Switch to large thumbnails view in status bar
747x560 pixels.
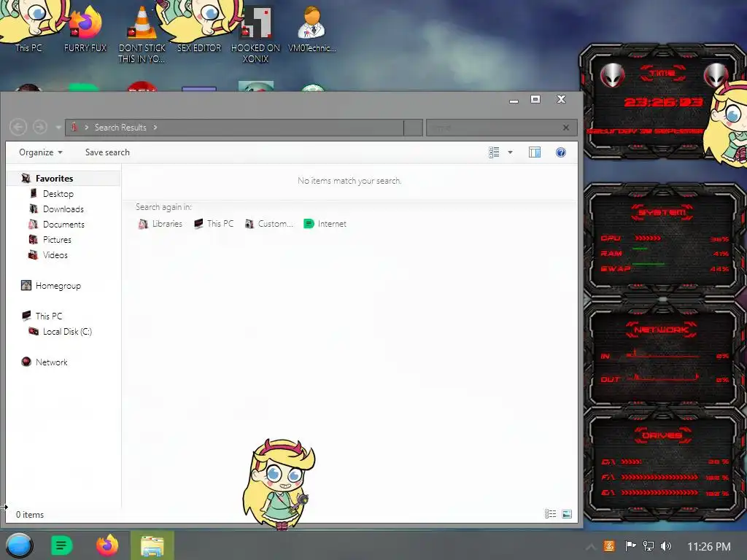(x=566, y=514)
